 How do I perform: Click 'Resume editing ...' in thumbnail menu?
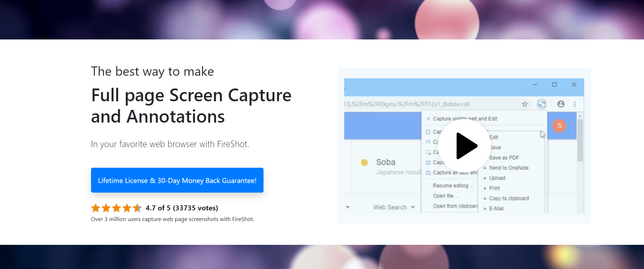pyautogui.click(x=453, y=185)
